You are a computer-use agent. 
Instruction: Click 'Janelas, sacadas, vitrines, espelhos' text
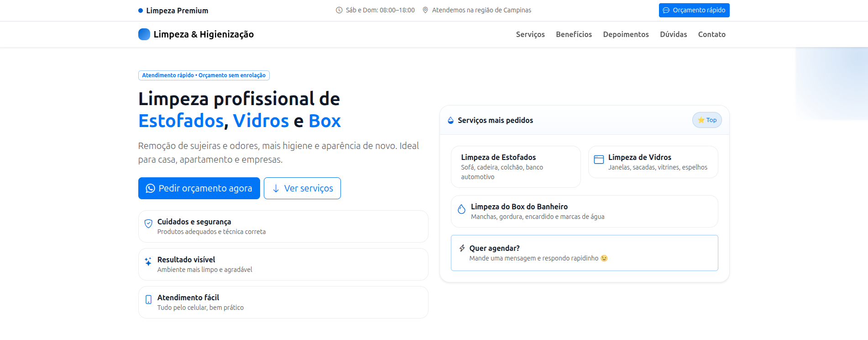[x=658, y=167]
